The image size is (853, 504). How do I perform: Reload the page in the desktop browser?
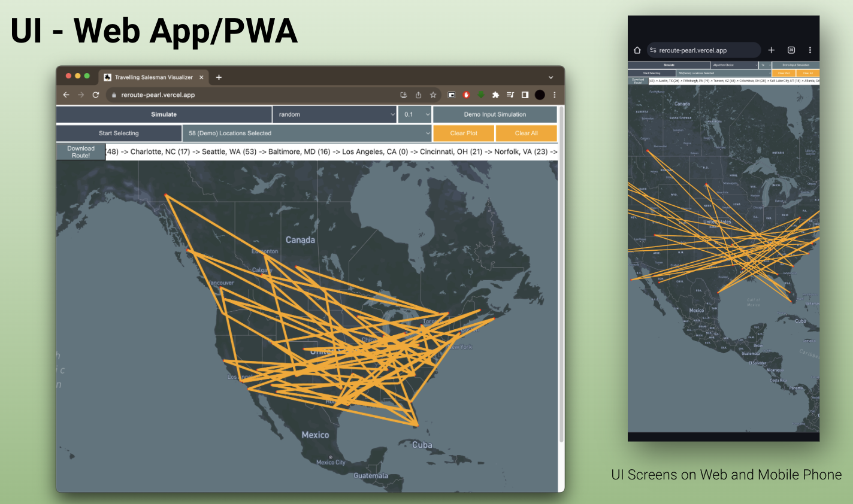(96, 95)
